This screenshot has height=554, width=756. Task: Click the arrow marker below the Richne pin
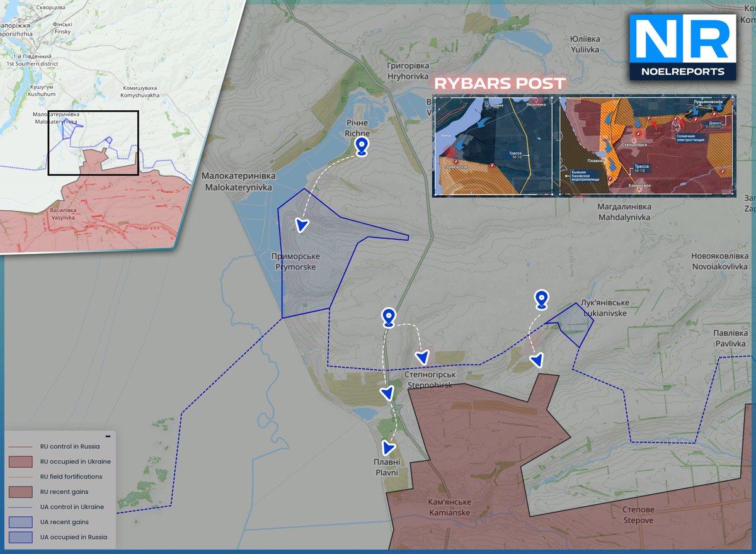(301, 224)
